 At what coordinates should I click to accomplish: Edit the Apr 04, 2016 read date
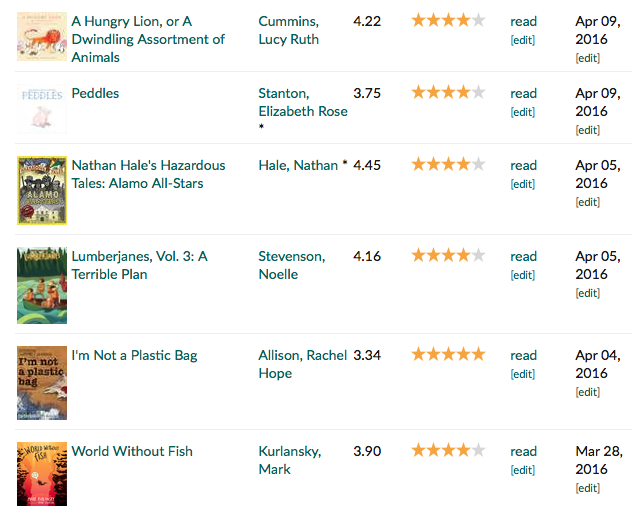pyautogui.click(x=588, y=392)
